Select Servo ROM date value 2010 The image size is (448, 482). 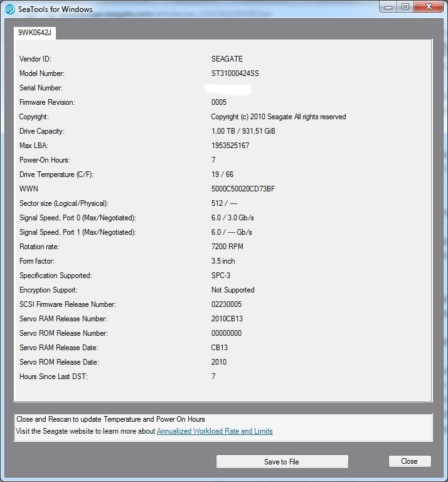219,362
